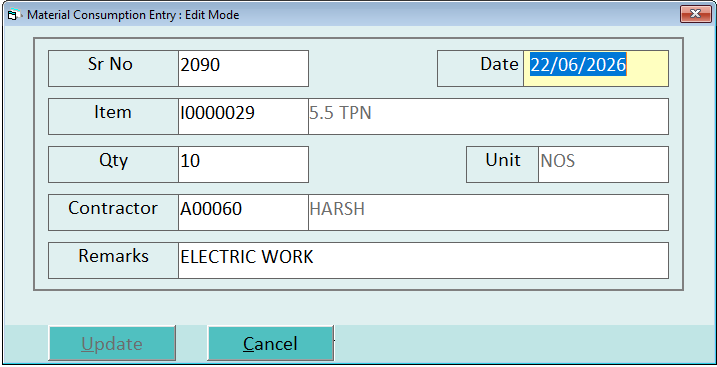Viewport: 717px width, 367px height.
Task: Click the Contractor code field A00060
Action: 243,212
